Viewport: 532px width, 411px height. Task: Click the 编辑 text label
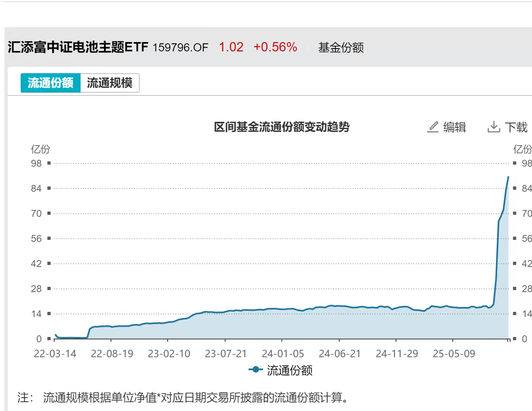coord(454,127)
